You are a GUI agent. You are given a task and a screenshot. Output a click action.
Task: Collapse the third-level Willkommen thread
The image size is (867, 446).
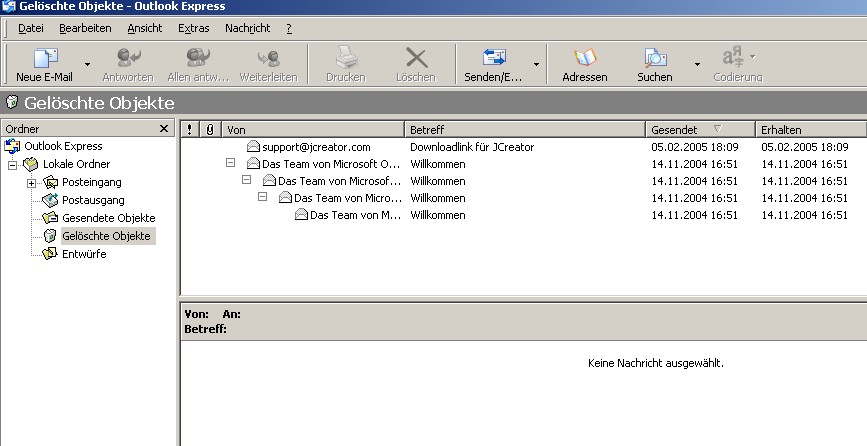click(263, 197)
